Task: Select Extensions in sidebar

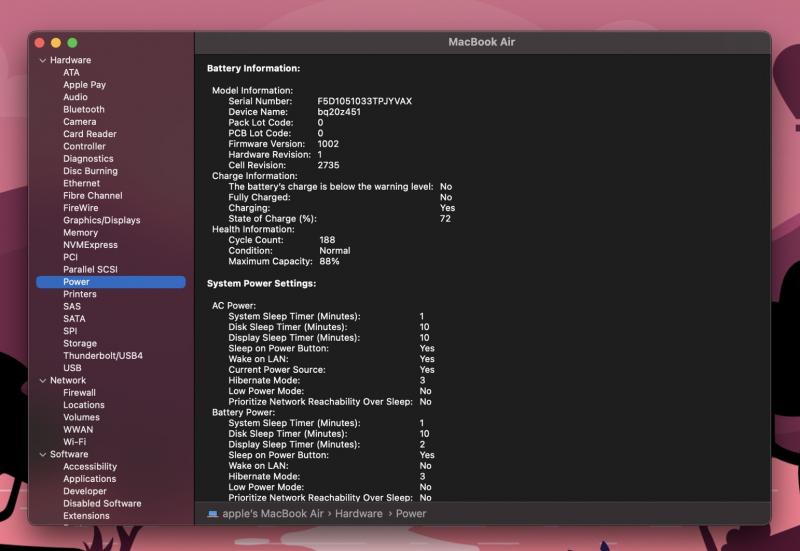Action: coord(86,516)
